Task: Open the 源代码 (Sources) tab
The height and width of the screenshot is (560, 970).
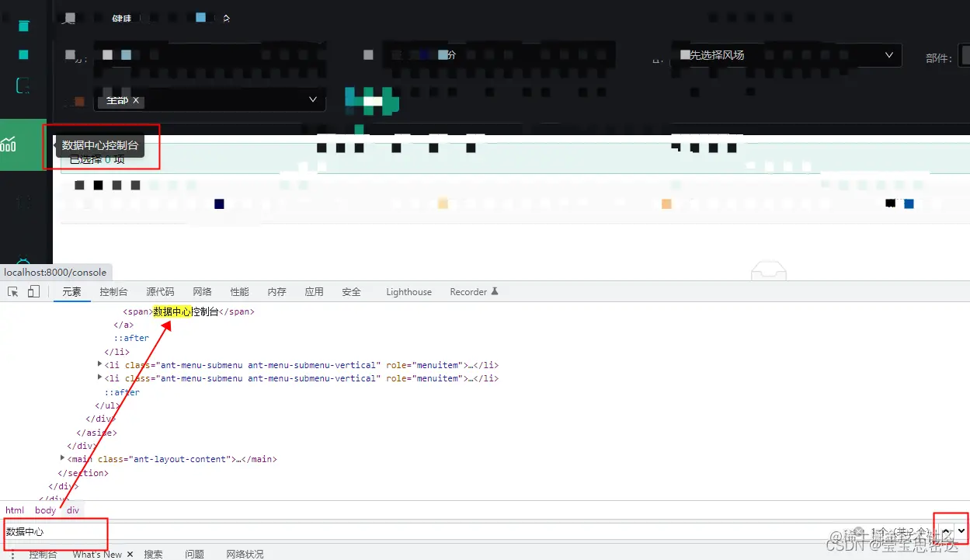Action: [160, 292]
